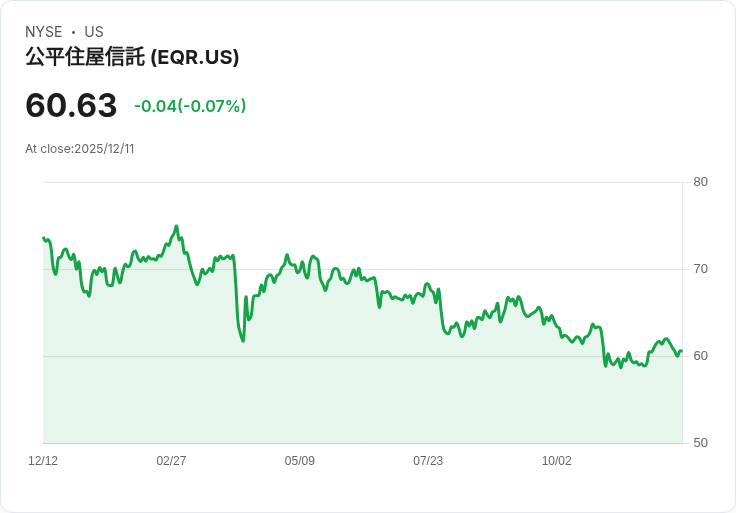The image size is (736, 513).
Task: Click the leftmost start of the price line
Action: point(44,238)
